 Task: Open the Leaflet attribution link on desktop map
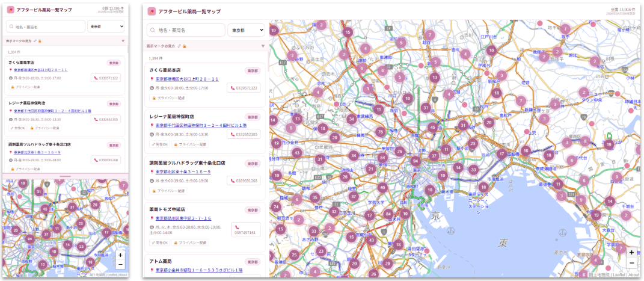pyautogui.click(x=619, y=275)
